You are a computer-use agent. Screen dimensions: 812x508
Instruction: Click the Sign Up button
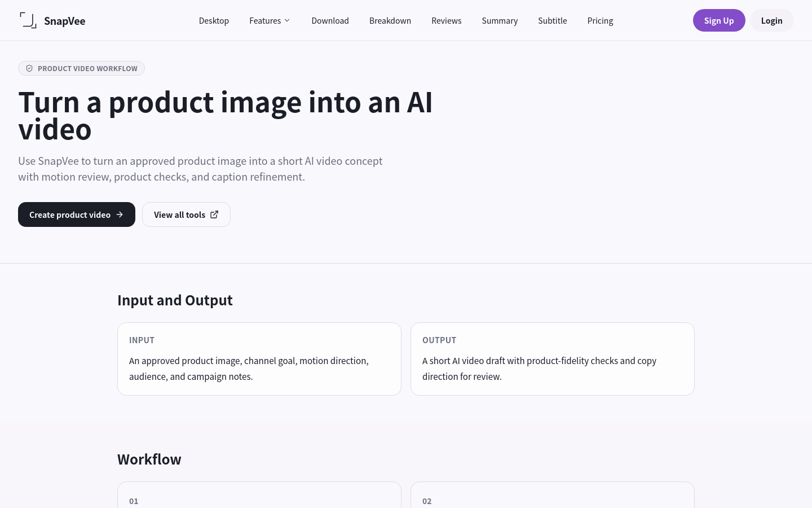[719, 20]
